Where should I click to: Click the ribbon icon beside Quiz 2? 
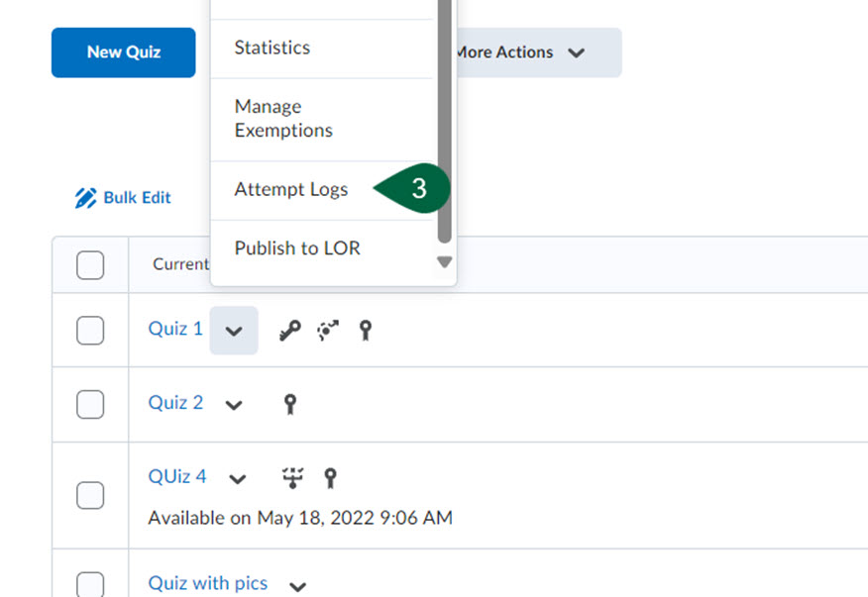click(x=289, y=404)
